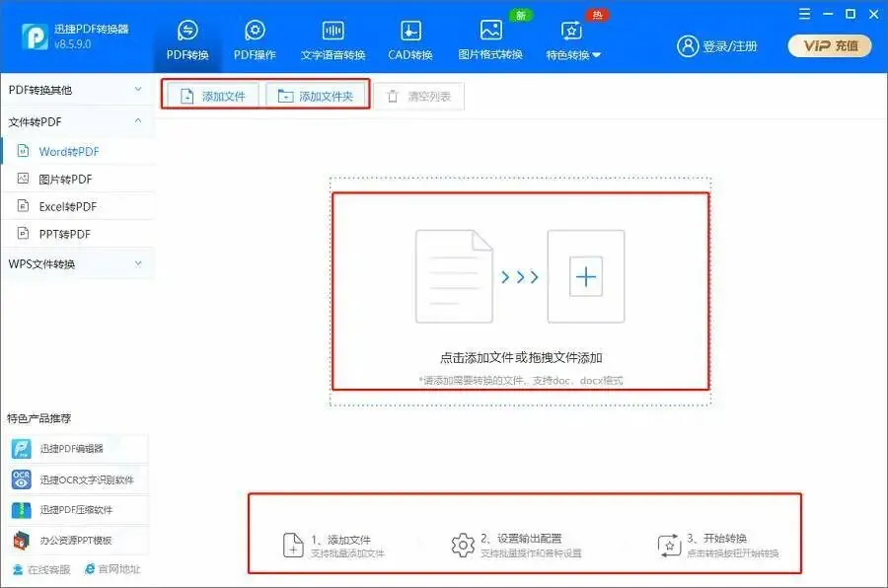Viewport: 888px width, 588px height.
Task: Click the CAD conversion icon
Action: (410, 30)
